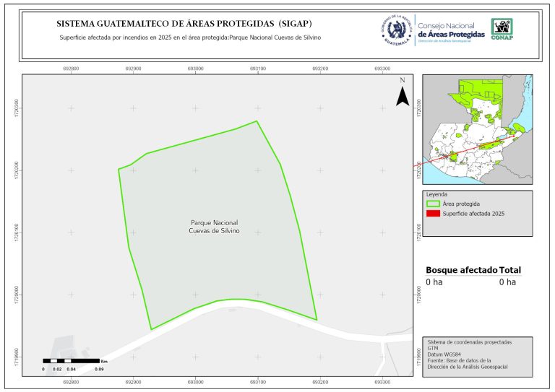Select the 0 ha value under Total

[507, 282]
